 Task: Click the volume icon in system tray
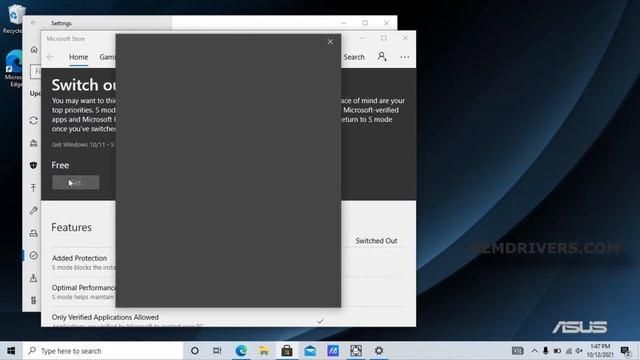pyautogui.click(x=579, y=351)
